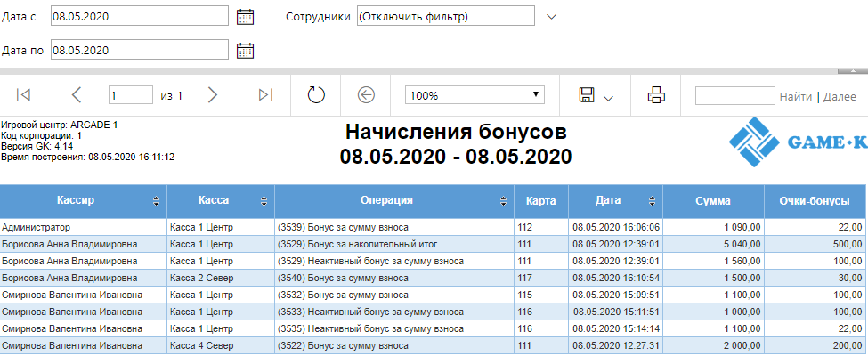Click the Сумма column header

[713, 201]
